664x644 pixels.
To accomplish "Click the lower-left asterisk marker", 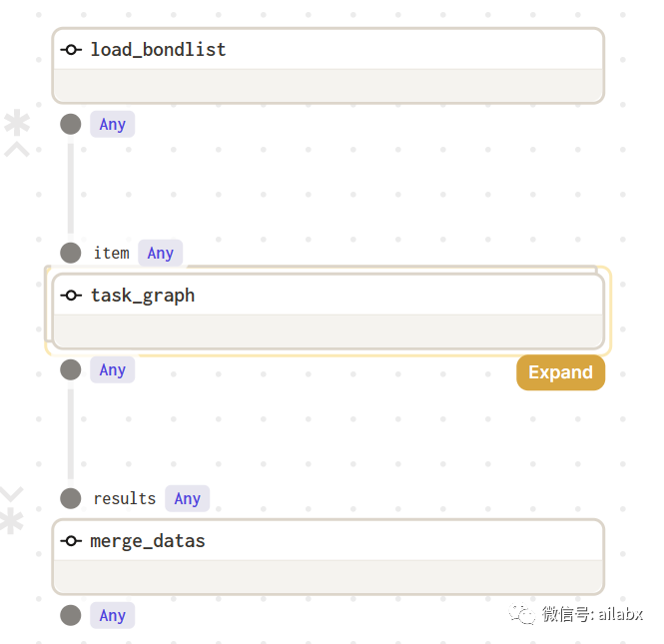I will pos(12,521).
